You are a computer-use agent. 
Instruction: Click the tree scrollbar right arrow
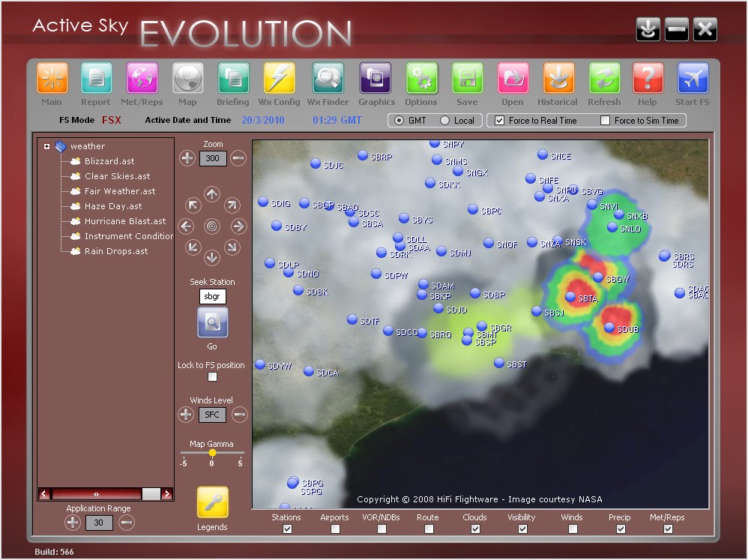pyautogui.click(x=167, y=494)
